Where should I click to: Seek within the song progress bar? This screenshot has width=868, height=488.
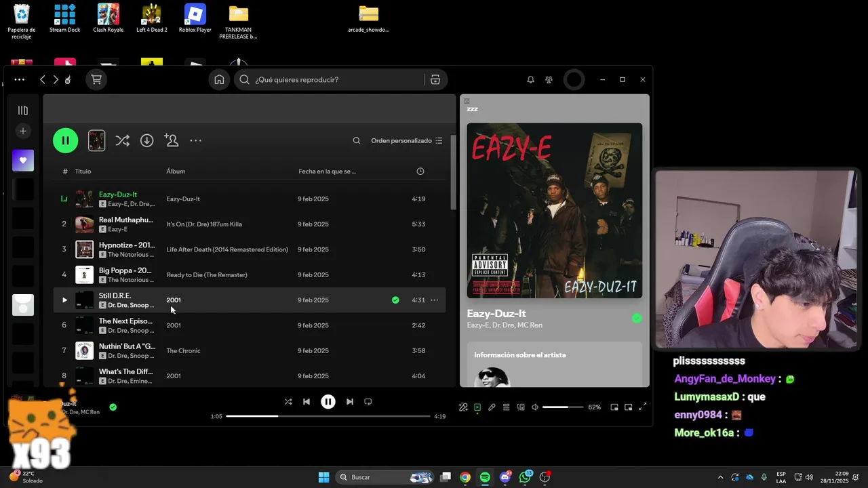pyautogui.click(x=328, y=416)
